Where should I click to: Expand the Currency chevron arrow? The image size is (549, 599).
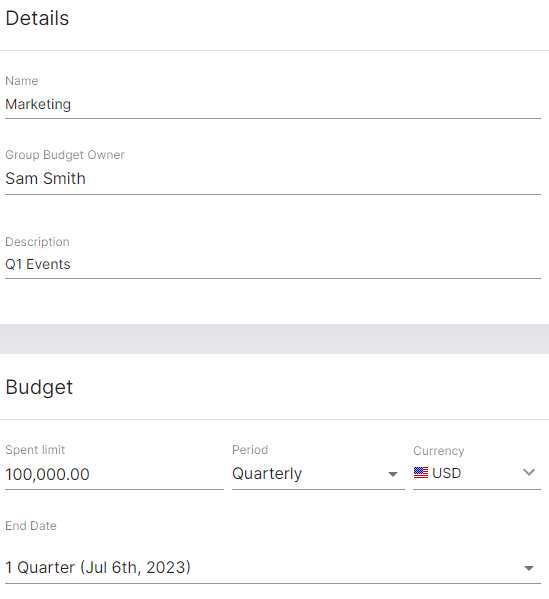pos(529,473)
